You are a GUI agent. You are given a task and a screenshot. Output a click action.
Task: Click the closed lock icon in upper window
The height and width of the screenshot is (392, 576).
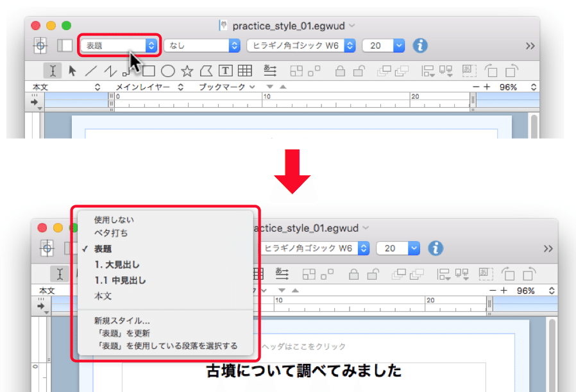(340, 71)
